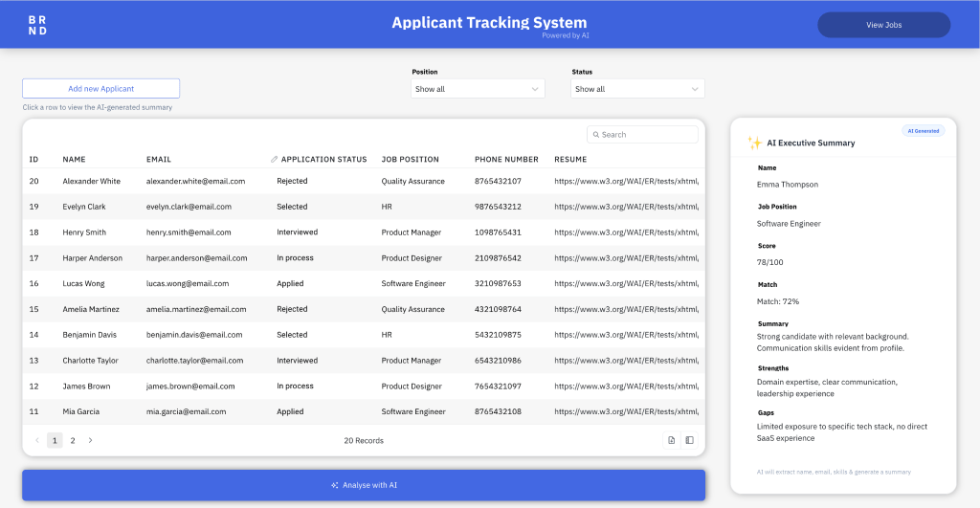The height and width of the screenshot is (508, 980).
Task: Click the magnifier icon in Search box
Action: point(596,135)
